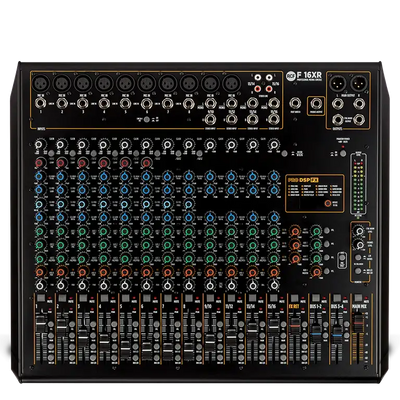Screen dimensions: 400x400
Task: Adjust the channel 1 gain knob
Action: 39,144
